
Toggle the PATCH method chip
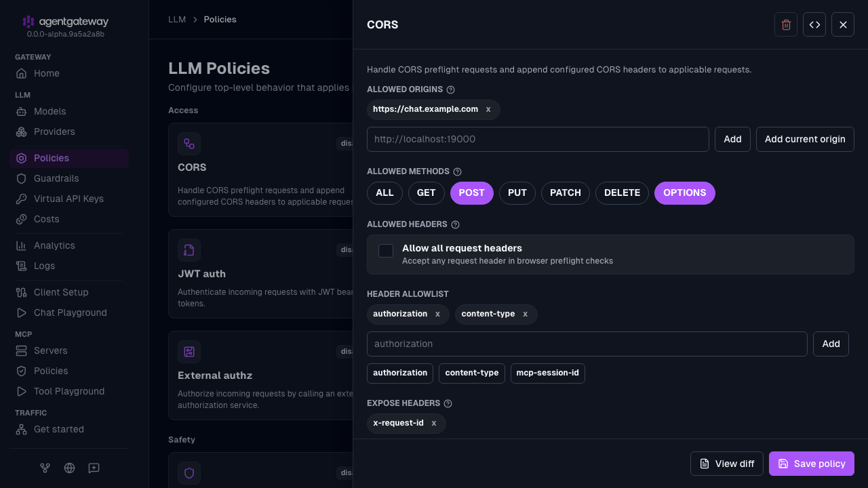[x=566, y=192]
